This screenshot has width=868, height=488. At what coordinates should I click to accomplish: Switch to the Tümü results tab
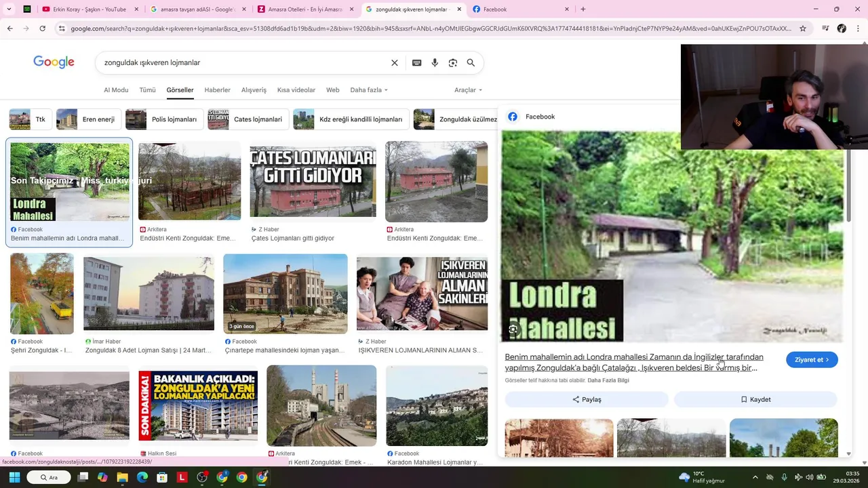[x=147, y=90]
